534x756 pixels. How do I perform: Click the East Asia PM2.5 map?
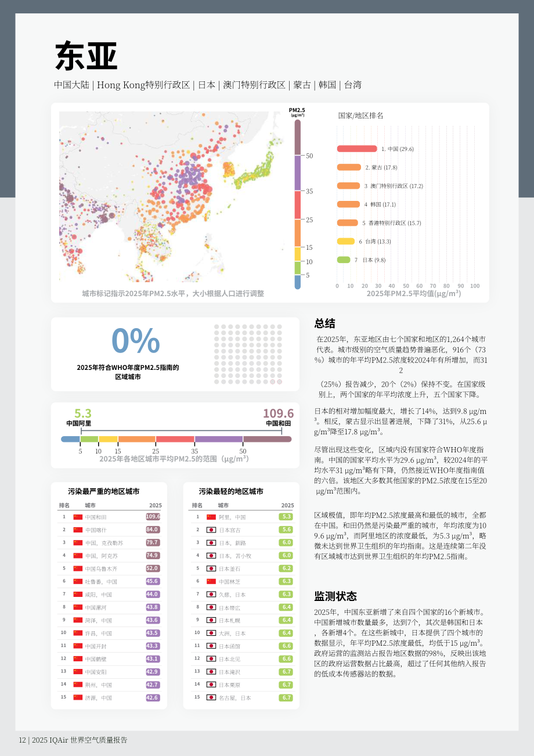[172, 197]
